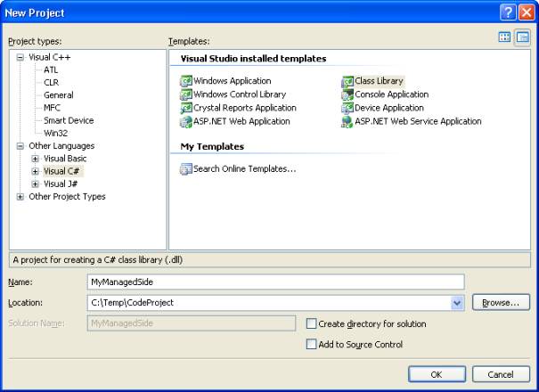Select the Other Project Types label

67,197
